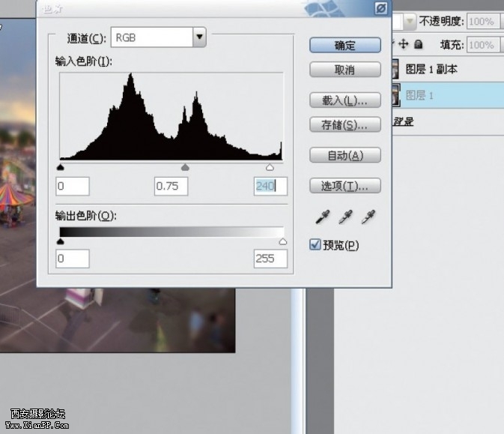
Task: Open the layer blend mode dropdown arrow
Action: pyautogui.click(x=410, y=22)
